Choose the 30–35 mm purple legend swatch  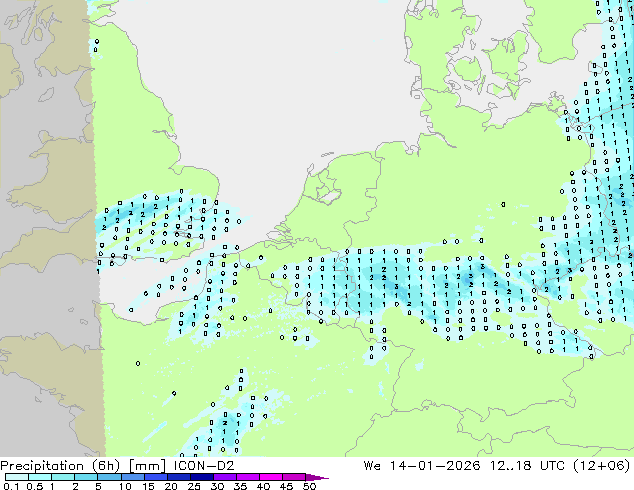point(224,477)
